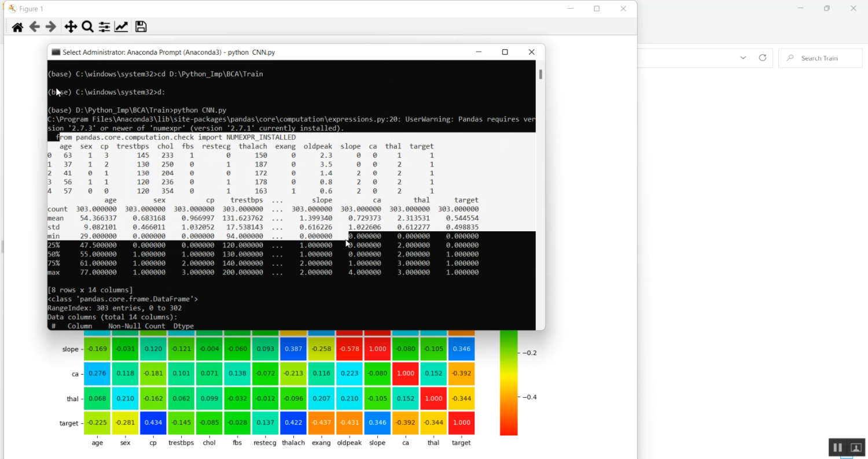Click the Anaconda Prompt title bar icon
Viewport: 868px width, 459px height.
[x=56, y=52]
